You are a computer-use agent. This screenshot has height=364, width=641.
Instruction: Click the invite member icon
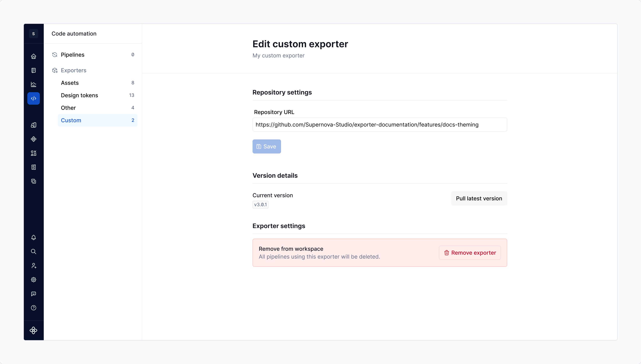[x=34, y=266]
